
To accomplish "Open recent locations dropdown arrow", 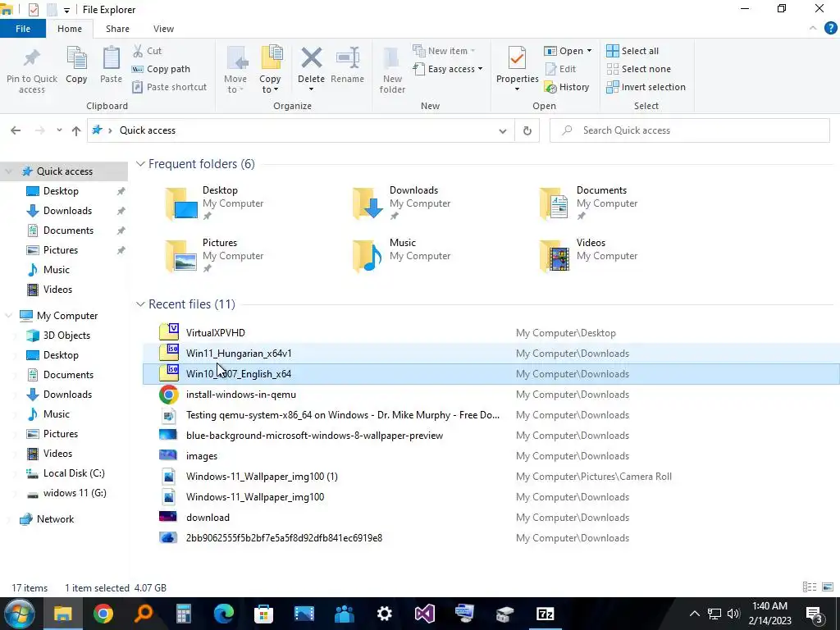I will pos(59,130).
